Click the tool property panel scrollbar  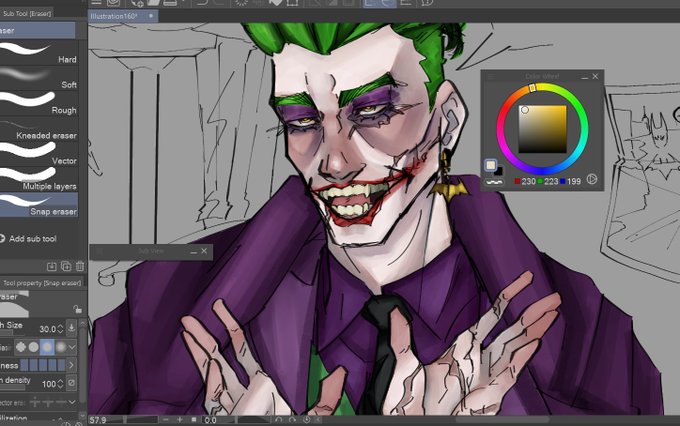(x=82, y=364)
